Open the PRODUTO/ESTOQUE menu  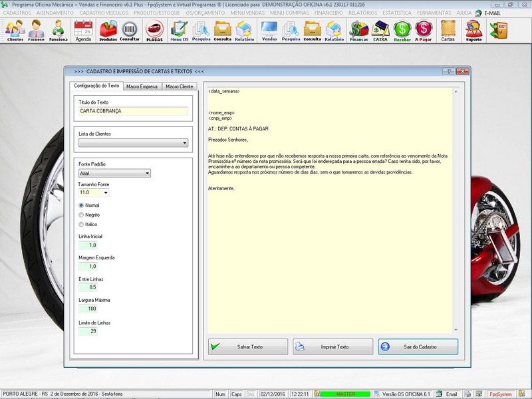coord(157,13)
